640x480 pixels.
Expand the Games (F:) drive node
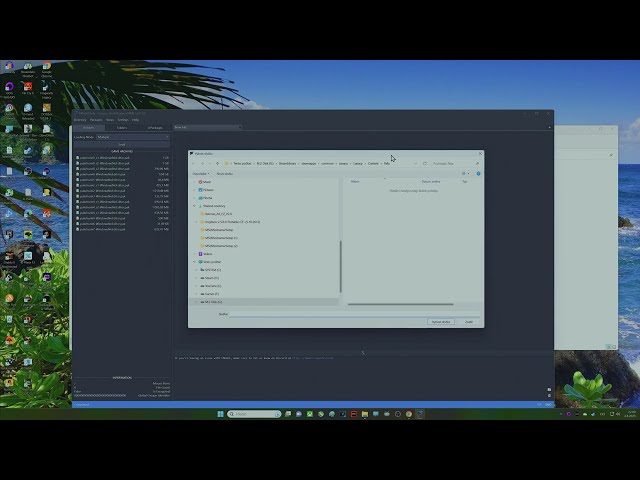pyautogui.click(x=196, y=294)
